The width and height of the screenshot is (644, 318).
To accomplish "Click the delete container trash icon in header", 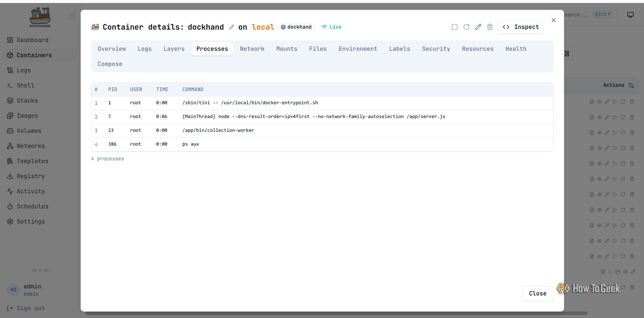I will click(489, 27).
